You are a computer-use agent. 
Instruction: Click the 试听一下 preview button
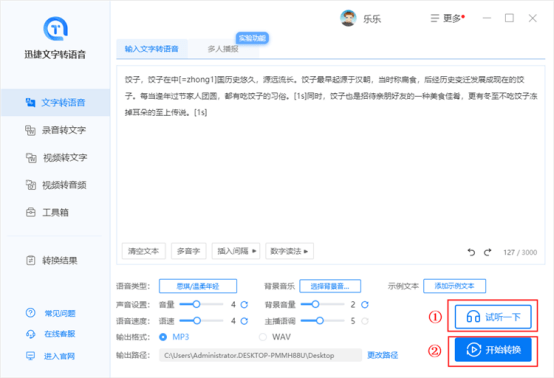[x=493, y=317]
